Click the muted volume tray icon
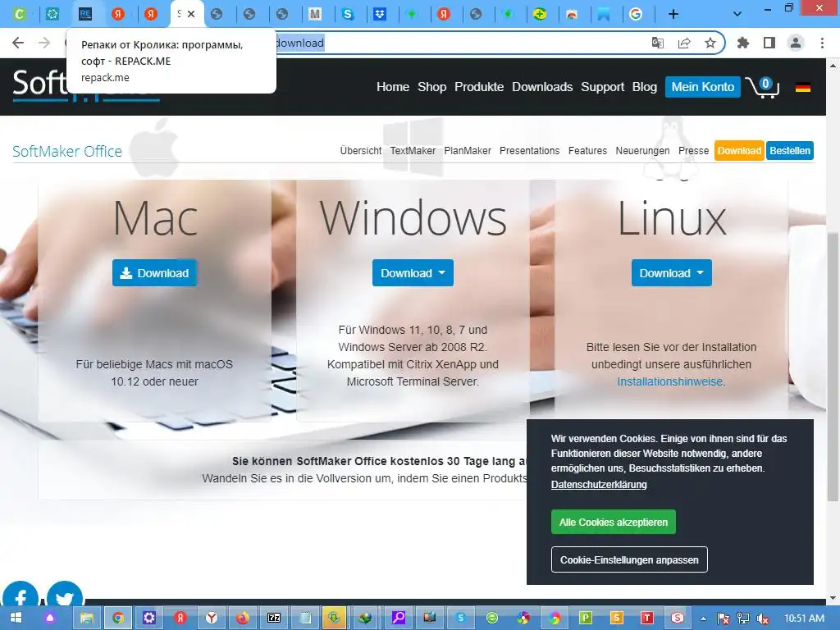This screenshot has width=840, height=630. click(763, 619)
